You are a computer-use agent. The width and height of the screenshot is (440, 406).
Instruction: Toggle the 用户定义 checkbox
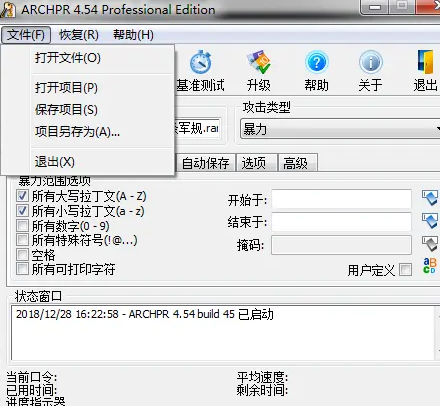405,269
